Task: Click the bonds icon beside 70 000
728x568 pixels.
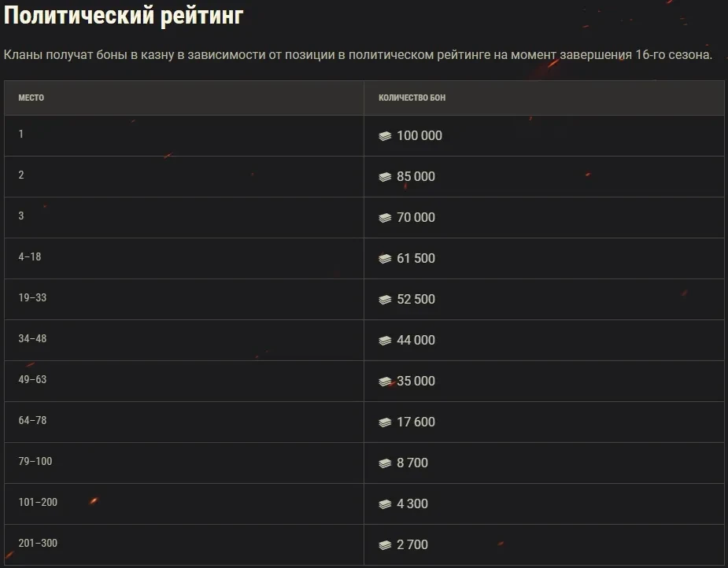Action: [385, 218]
